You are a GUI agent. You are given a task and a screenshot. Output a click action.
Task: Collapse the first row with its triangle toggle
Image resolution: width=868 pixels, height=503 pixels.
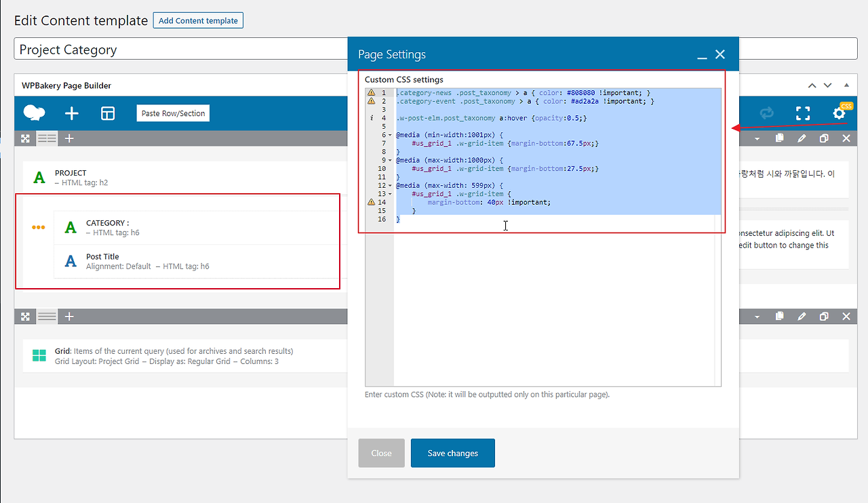(x=758, y=138)
